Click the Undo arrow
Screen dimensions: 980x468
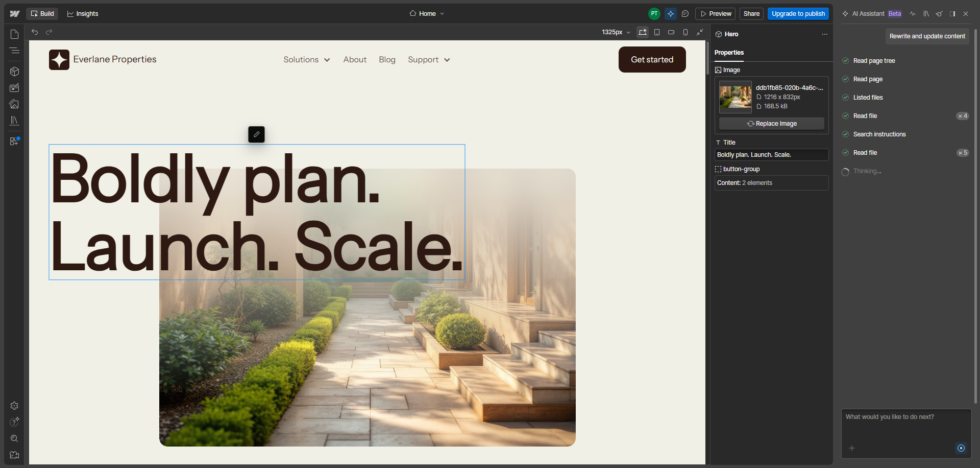point(35,32)
